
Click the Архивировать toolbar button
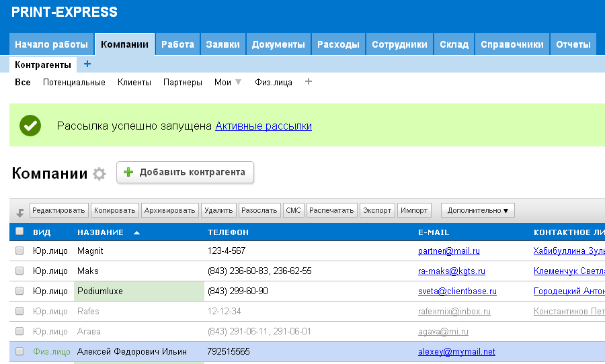[x=170, y=210]
